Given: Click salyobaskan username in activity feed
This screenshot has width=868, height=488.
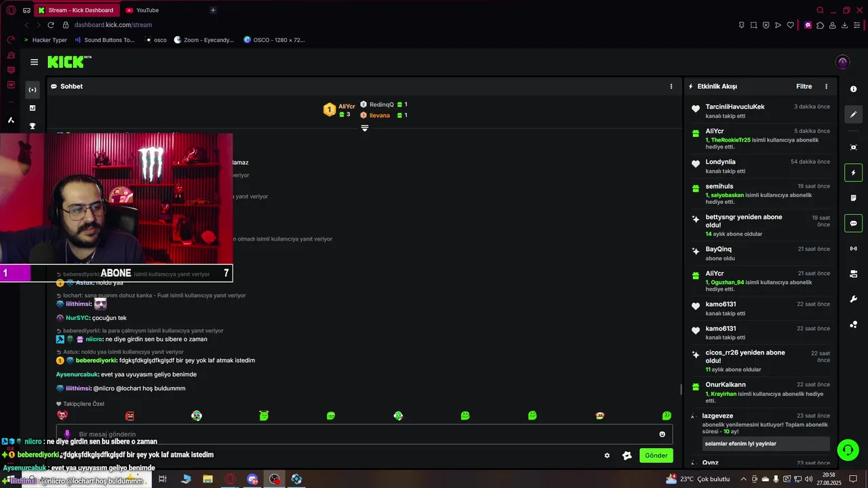Looking at the screenshot, I should click(727, 195).
